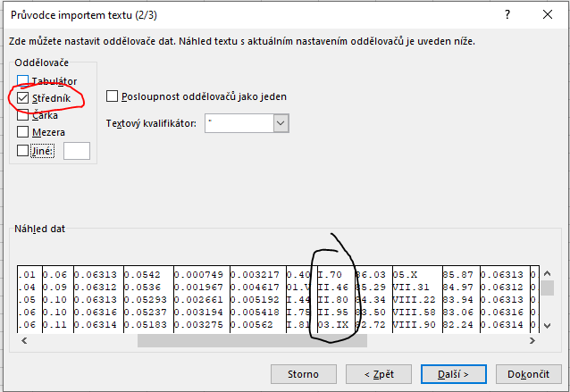Open the dialog help question mark
The width and height of the screenshot is (570, 392).
pos(507,15)
